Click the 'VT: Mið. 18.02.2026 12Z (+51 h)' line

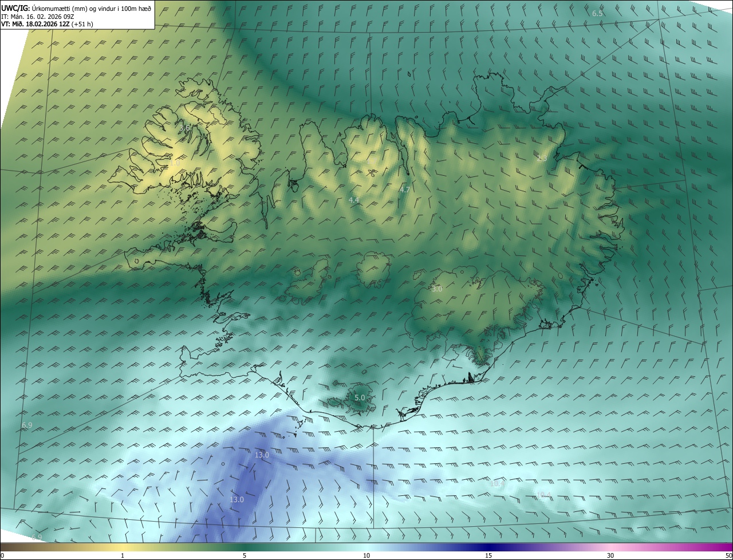tap(47, 24)
